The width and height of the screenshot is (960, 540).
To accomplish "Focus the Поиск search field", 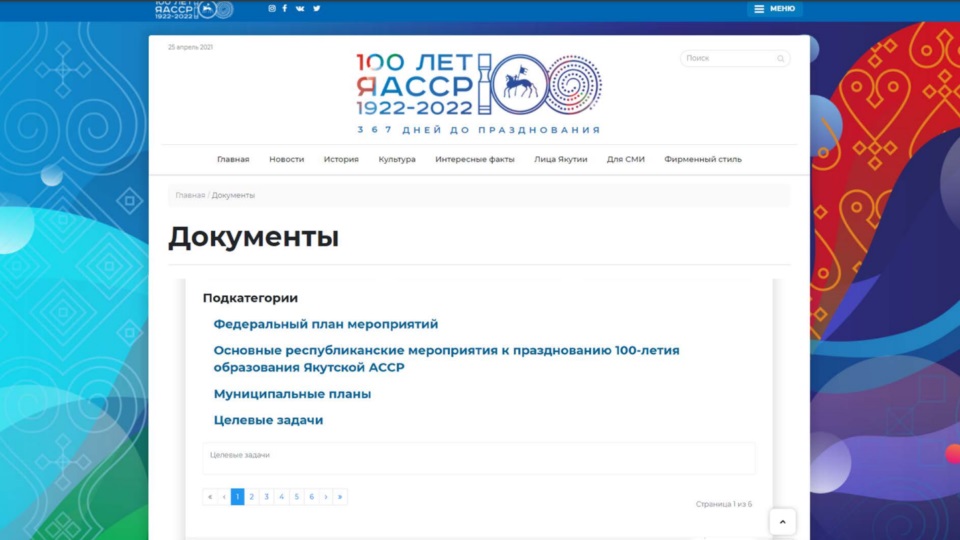I will click(x=735, y=58).
